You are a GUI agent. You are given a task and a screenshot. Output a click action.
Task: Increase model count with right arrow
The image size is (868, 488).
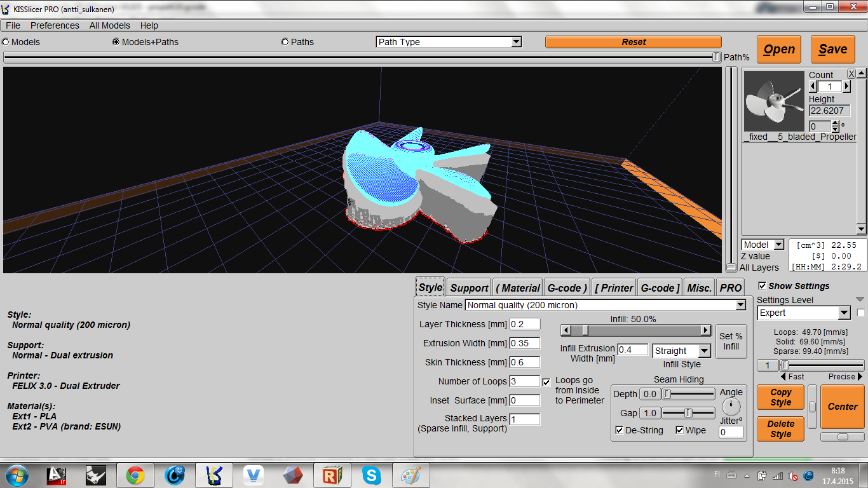(846, 86)
